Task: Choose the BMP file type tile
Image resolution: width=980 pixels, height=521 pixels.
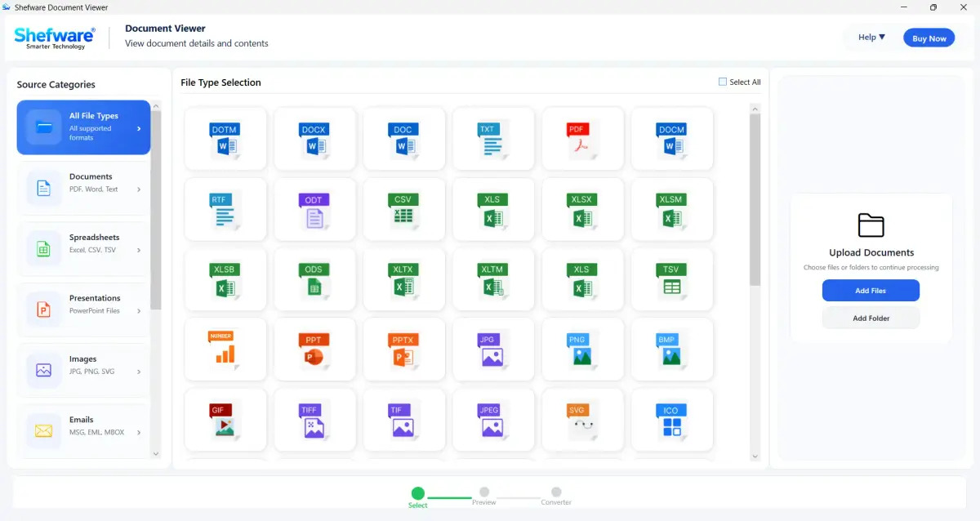Action: (x=672, y=350)
